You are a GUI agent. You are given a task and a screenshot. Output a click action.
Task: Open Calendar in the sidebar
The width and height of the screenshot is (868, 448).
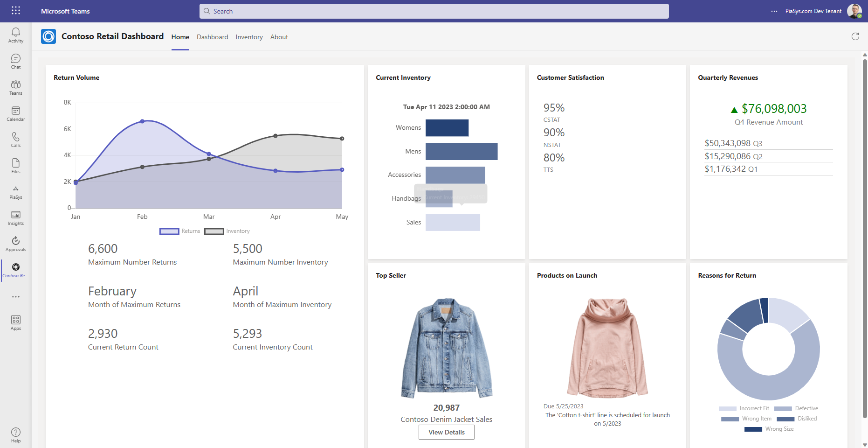pos(16,113)
